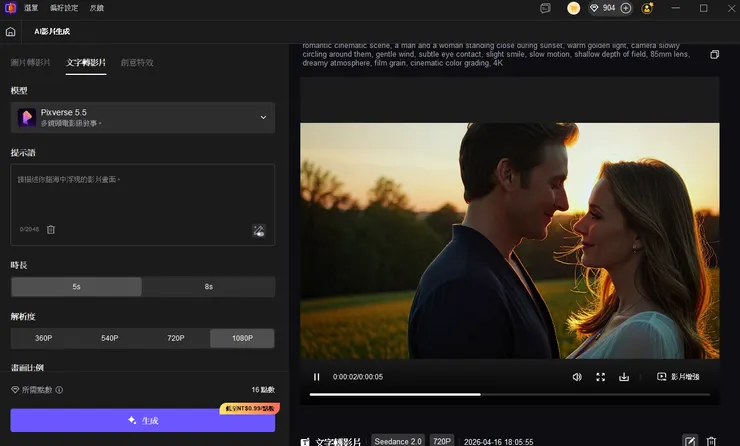740x446 pixels.
Task: Click the 影片增強 video enhance button
Action: tap(678, 377)
